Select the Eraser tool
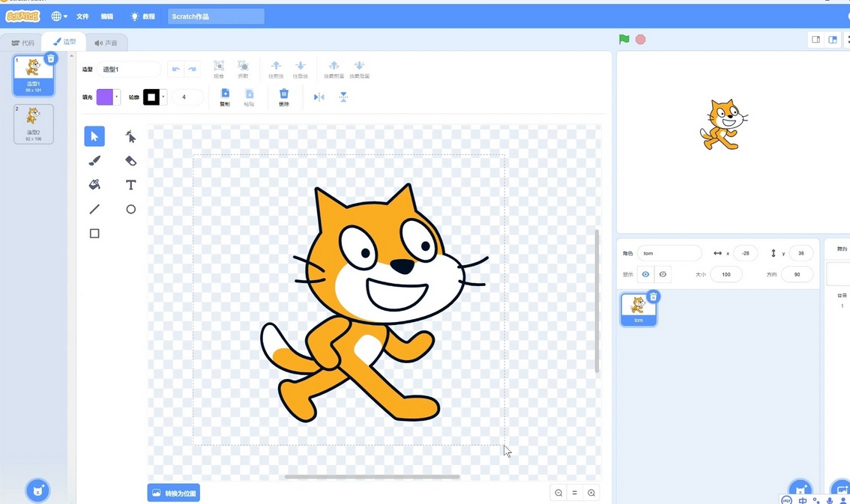 tap(130, 161)
